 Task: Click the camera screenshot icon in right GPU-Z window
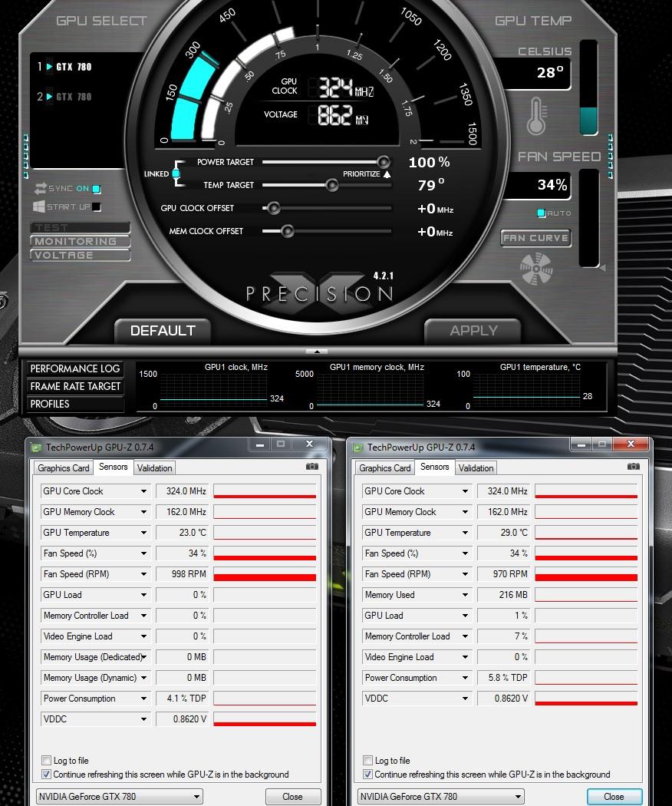[x=634, y=466]
